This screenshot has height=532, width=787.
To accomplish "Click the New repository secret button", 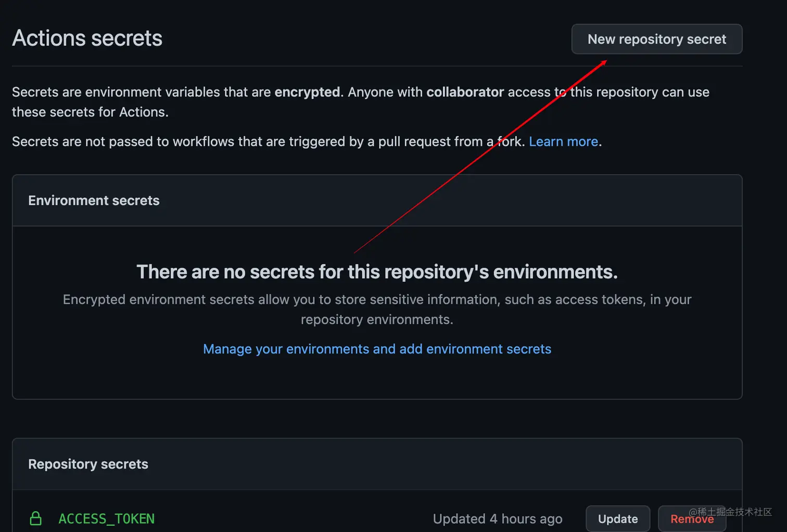I will coord(656,39).
